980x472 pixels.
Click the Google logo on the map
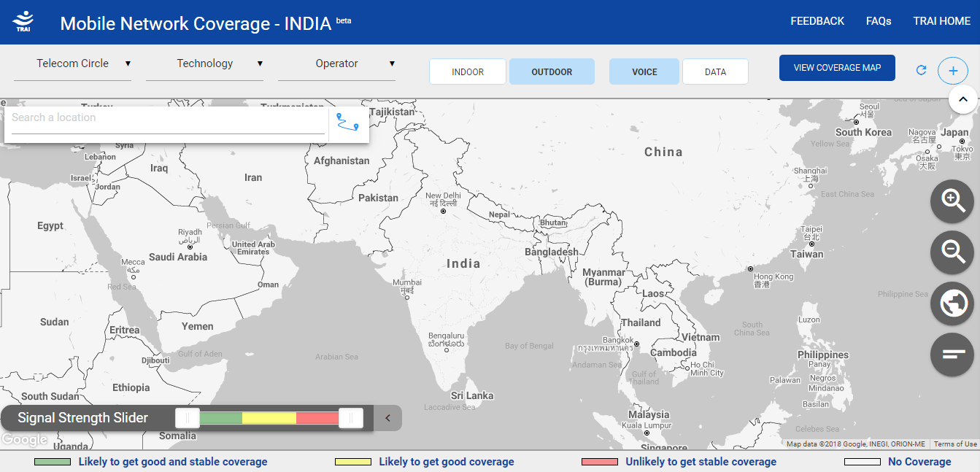(25, 440)
